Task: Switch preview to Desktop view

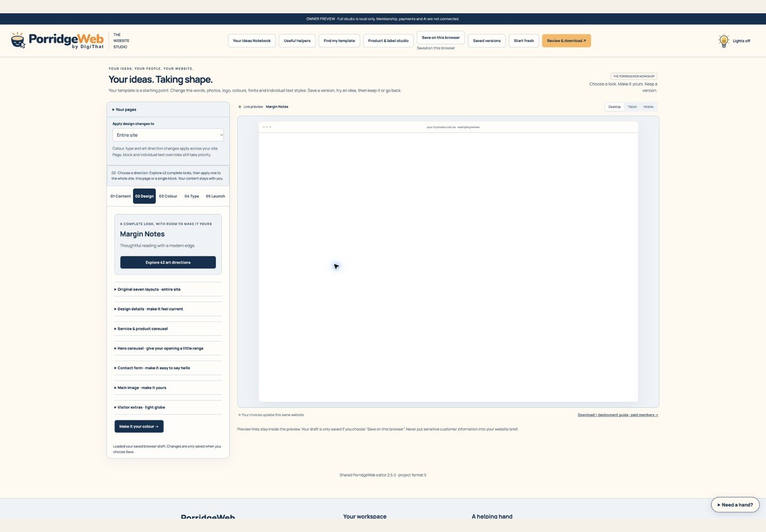Action: pyautogui.click(x=614, y=107)
